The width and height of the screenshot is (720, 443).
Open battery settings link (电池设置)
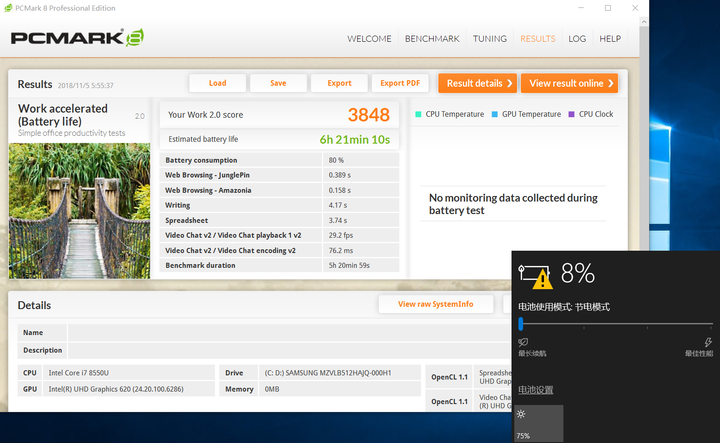click(x=536, y=390)
